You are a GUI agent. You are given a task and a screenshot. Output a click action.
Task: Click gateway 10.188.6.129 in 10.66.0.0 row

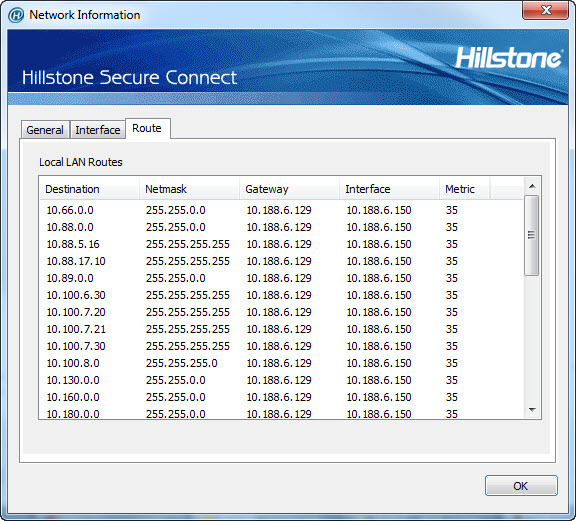(x=279, y=210)
